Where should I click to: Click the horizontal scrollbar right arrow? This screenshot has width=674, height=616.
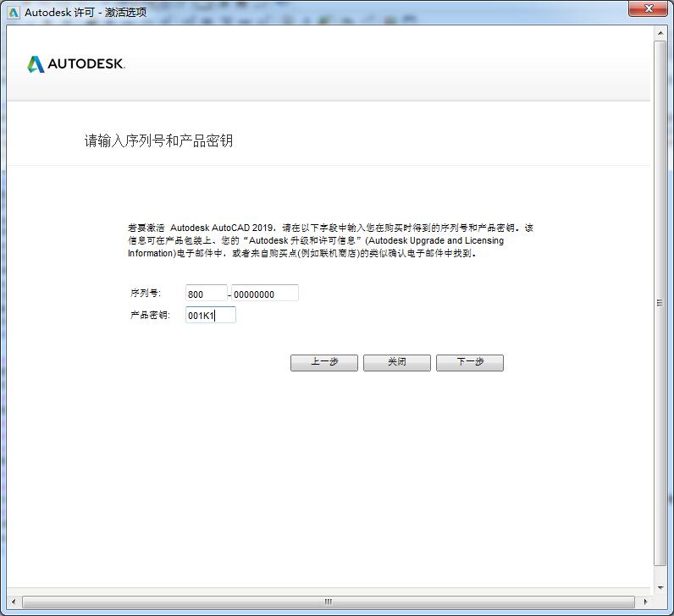point(645,602)
